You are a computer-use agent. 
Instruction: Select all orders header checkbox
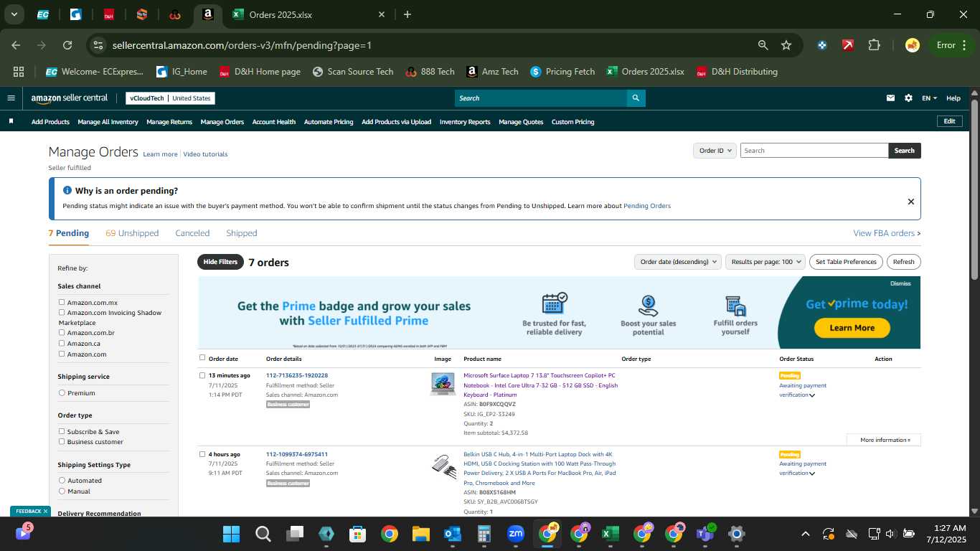202,358
